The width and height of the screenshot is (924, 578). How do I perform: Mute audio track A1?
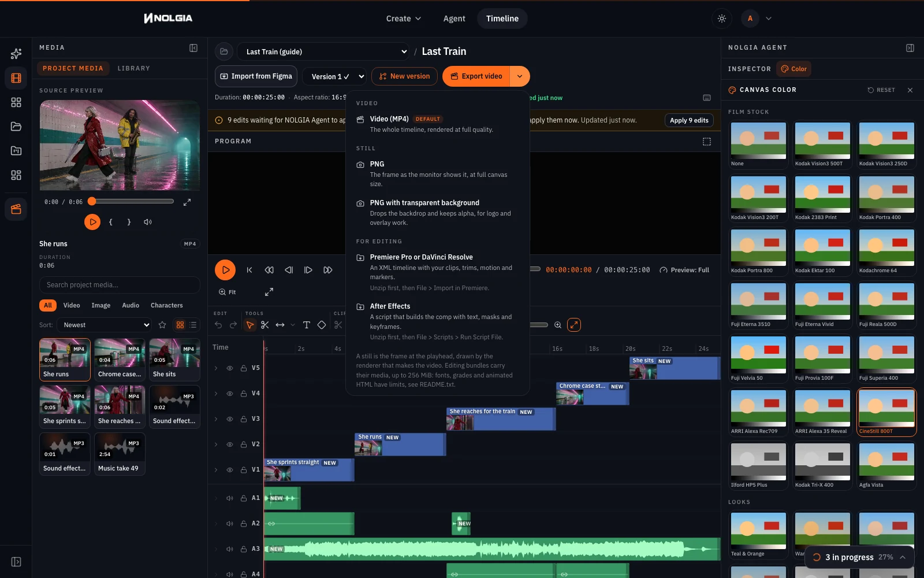(230, 498)
